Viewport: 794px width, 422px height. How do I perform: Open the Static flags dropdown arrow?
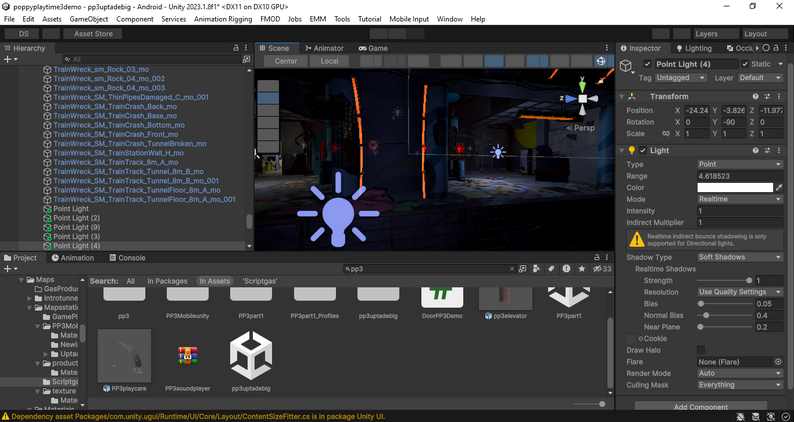780,64
